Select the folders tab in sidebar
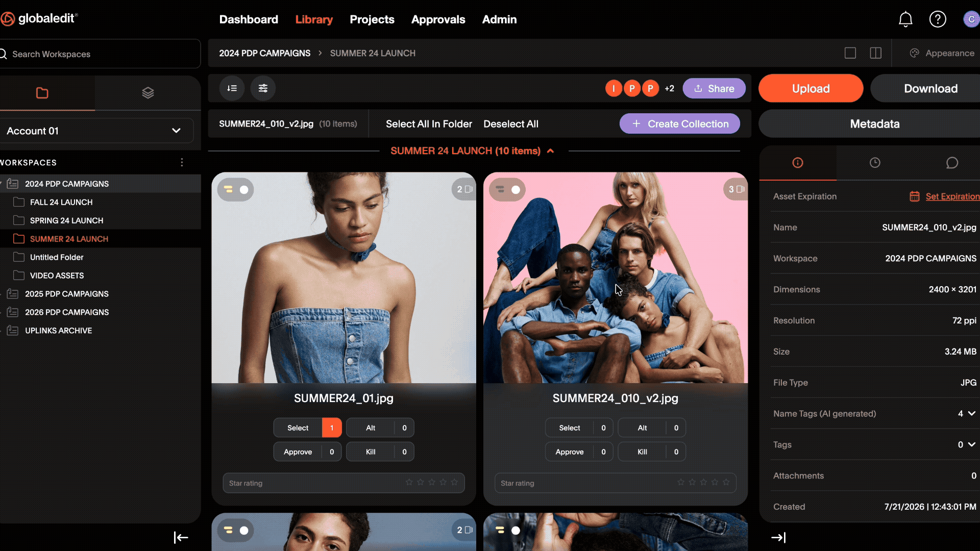980x551 pixels. pos(42,93)
